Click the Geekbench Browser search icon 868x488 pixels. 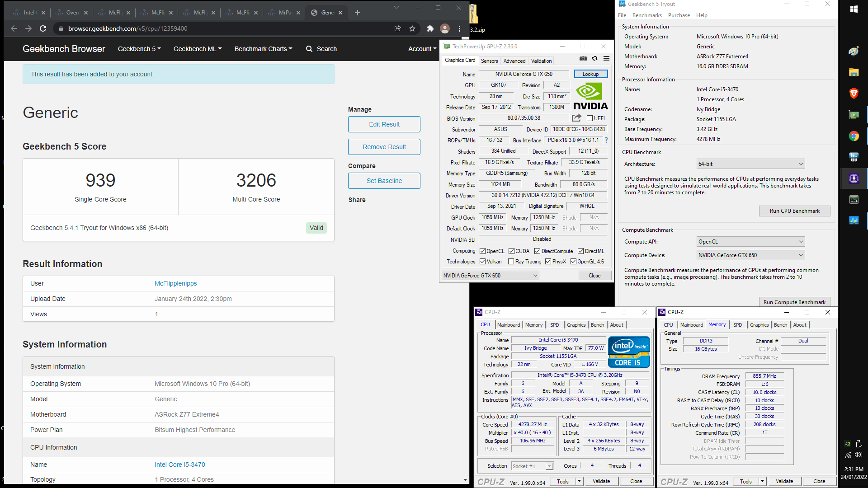[x=309, y=49]
